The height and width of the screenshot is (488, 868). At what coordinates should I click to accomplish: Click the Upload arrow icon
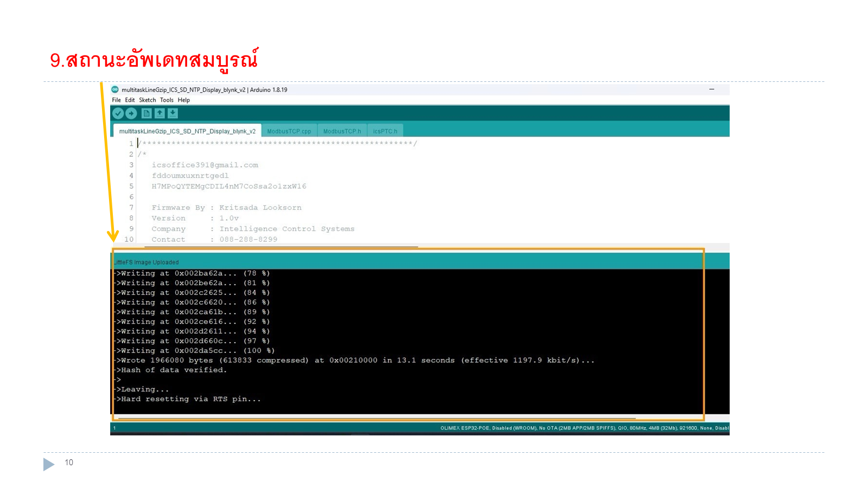point(131,113)
